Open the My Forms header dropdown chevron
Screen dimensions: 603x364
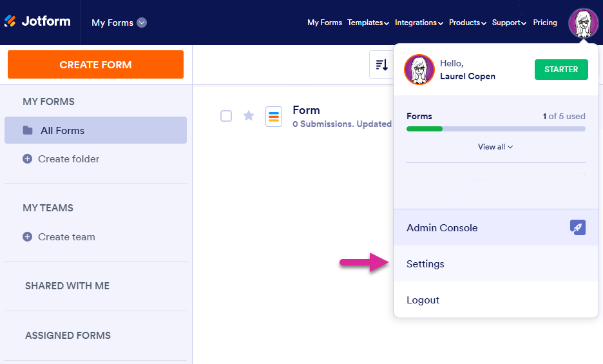(x=142, y=23)
